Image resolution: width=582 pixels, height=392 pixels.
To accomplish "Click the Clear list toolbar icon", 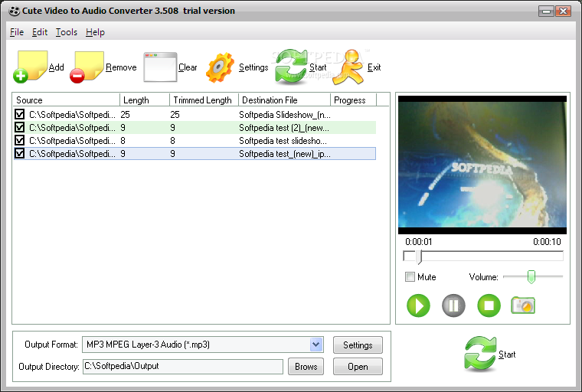I will click(160, 67).
